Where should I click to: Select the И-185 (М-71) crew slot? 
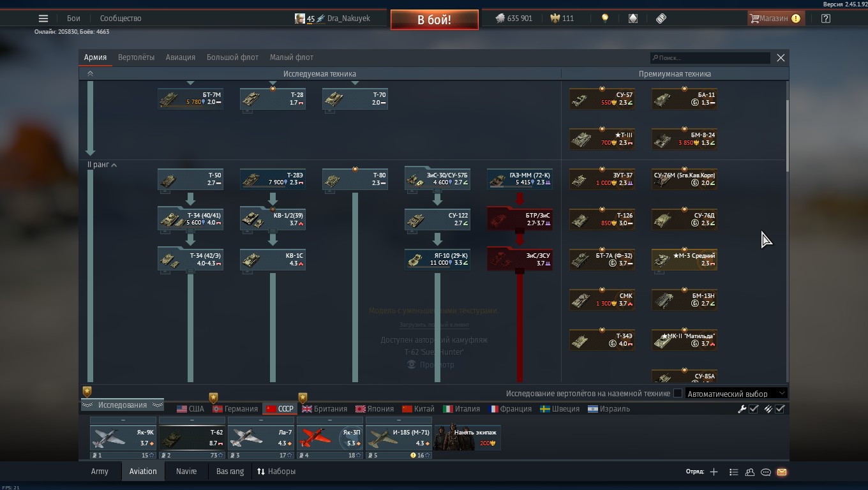point(398,438)
